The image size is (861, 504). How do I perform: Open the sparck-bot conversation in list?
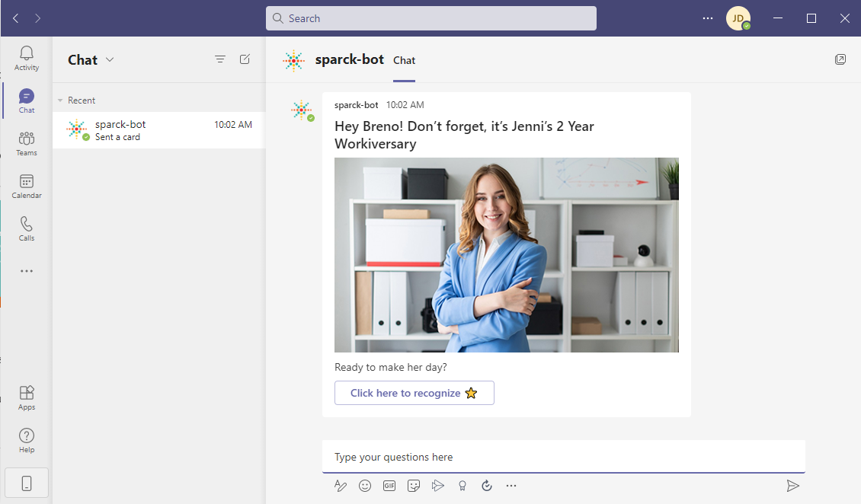click(x=159, y=130)
